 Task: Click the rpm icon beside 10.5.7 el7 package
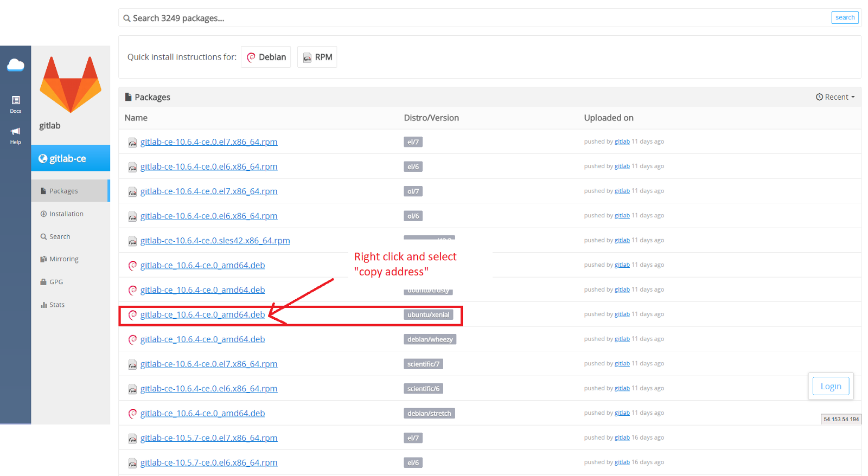point(132,439)
